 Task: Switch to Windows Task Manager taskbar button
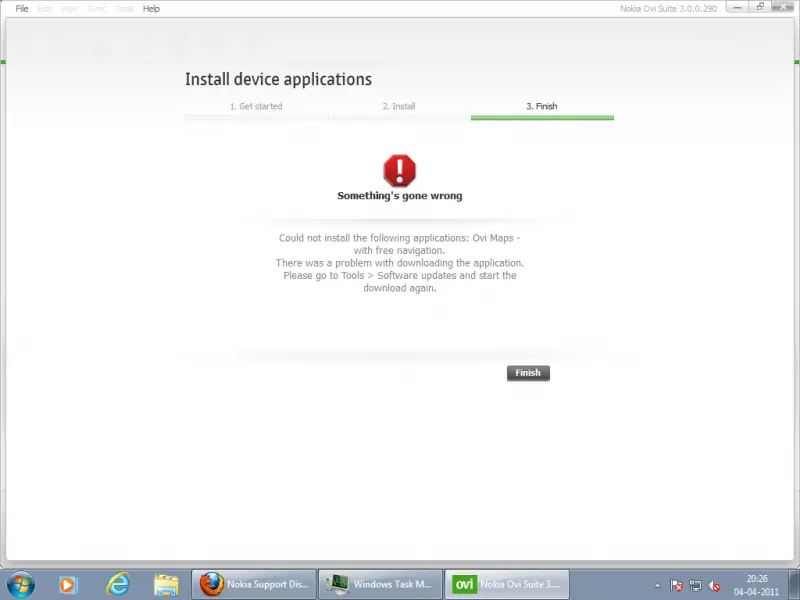[381, 584]
